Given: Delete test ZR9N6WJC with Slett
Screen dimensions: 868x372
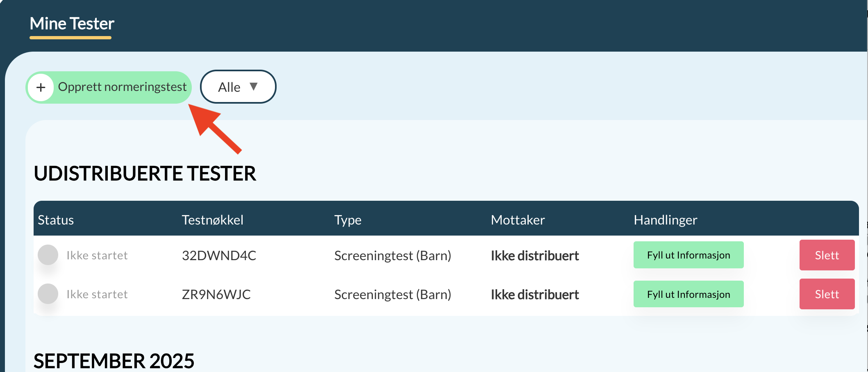Looking at the screenshot, I should coord(827,294).
